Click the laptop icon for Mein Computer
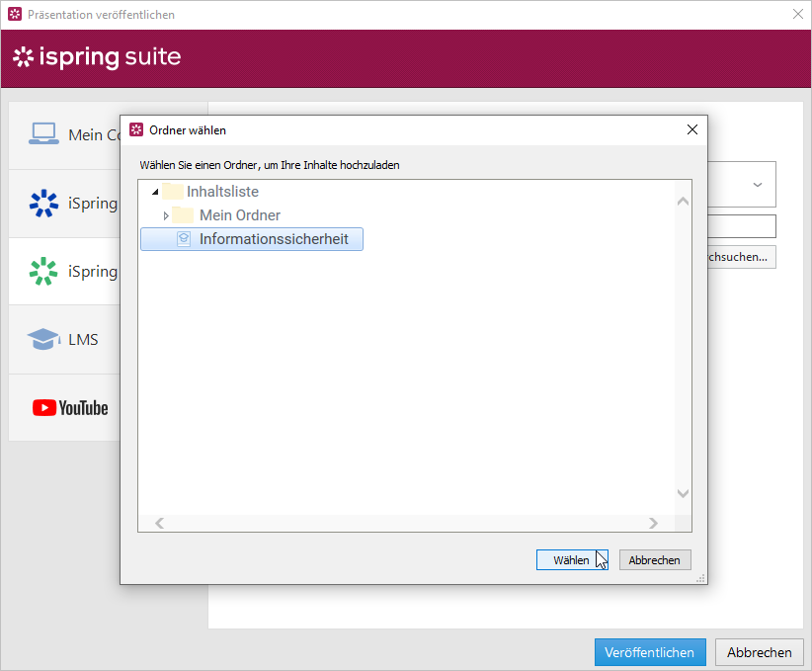The width and height of the screenshot is (812, 671). click(x=43, y=134)
